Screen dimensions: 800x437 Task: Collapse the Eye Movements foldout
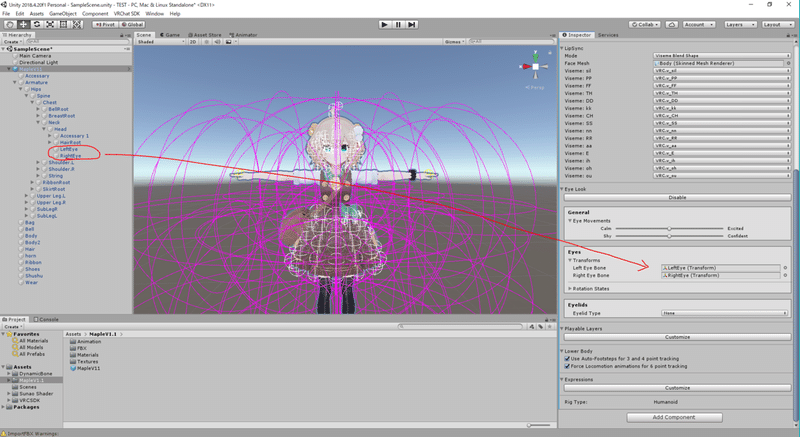[x=570, y=221]
